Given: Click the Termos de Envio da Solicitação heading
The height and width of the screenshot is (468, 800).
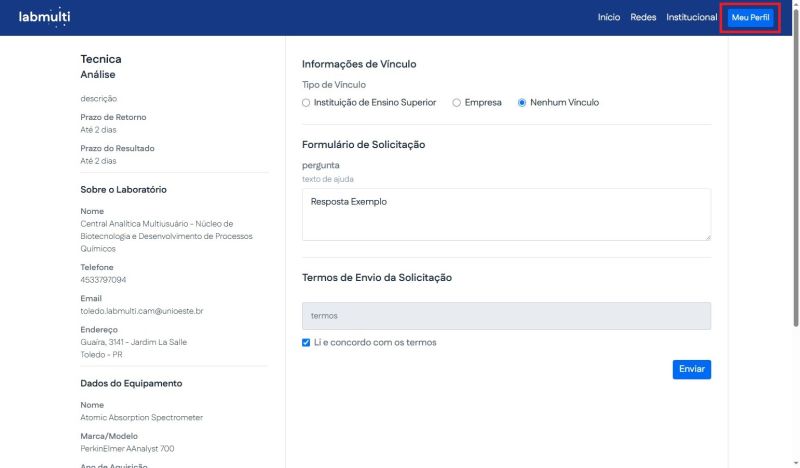Looking at the screenshot, I should click(376, 277).
